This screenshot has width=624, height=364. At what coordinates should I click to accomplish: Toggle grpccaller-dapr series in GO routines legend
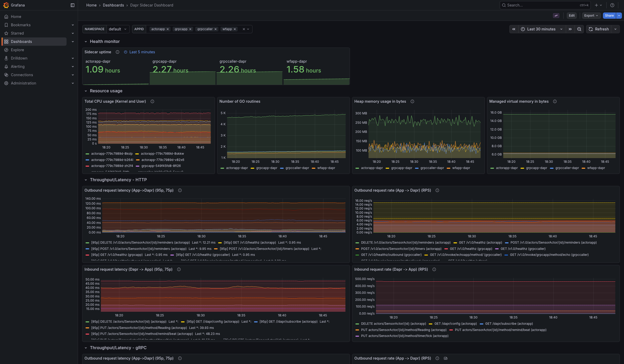[x=297, y=168]
